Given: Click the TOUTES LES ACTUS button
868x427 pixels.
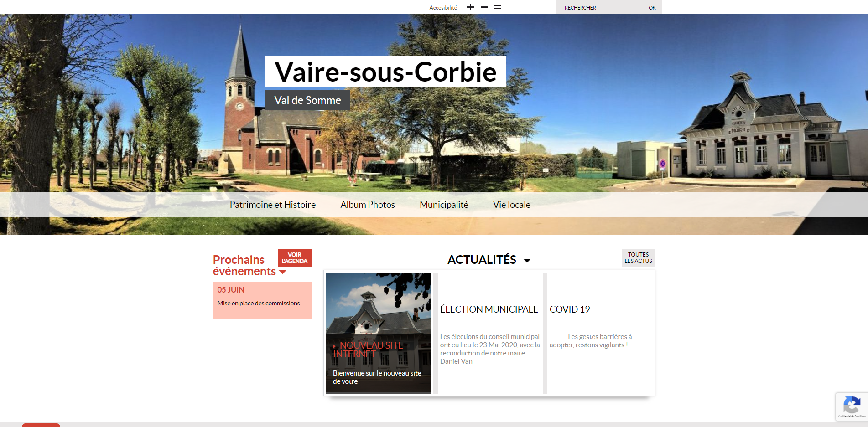Looking at the screenshot, I should click(x=638, y=257).
